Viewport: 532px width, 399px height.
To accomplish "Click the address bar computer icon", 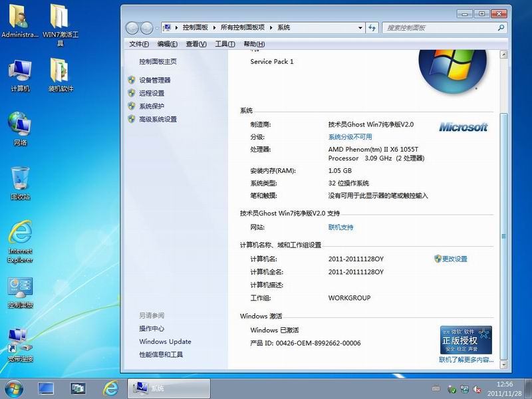I will [x=167, y=27].
